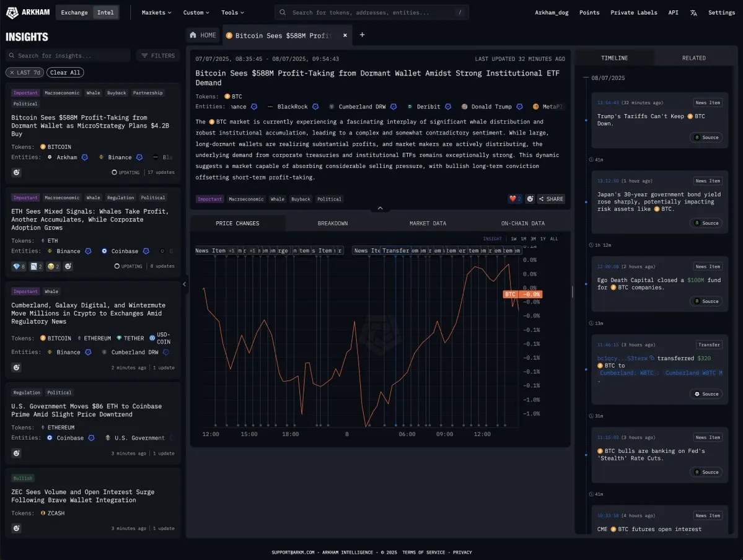Go to the HOME tab
Image resolution: width=743 pixels, height=560 pixels.
(x=203, y=35)
